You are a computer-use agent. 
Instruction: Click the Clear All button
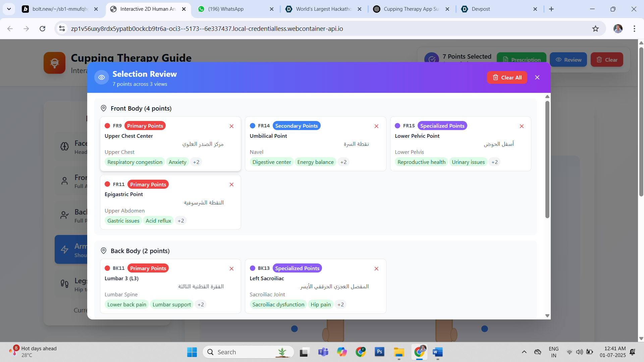tap(507, 77)
